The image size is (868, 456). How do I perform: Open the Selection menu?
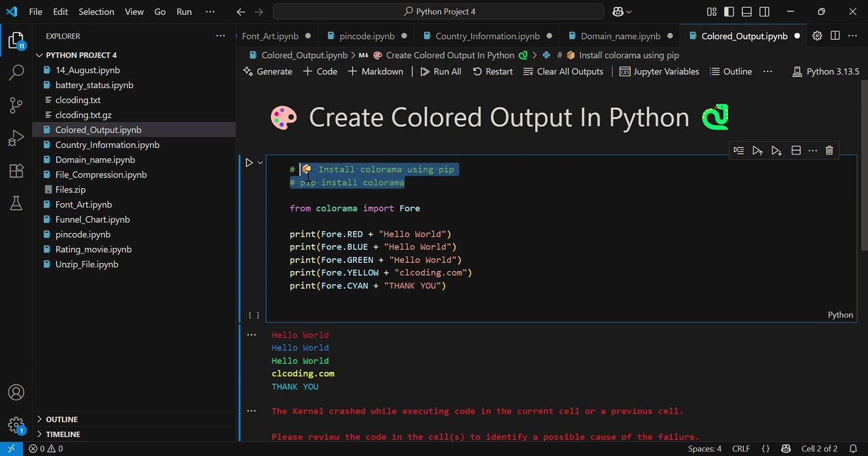click(x=96, y=11)
